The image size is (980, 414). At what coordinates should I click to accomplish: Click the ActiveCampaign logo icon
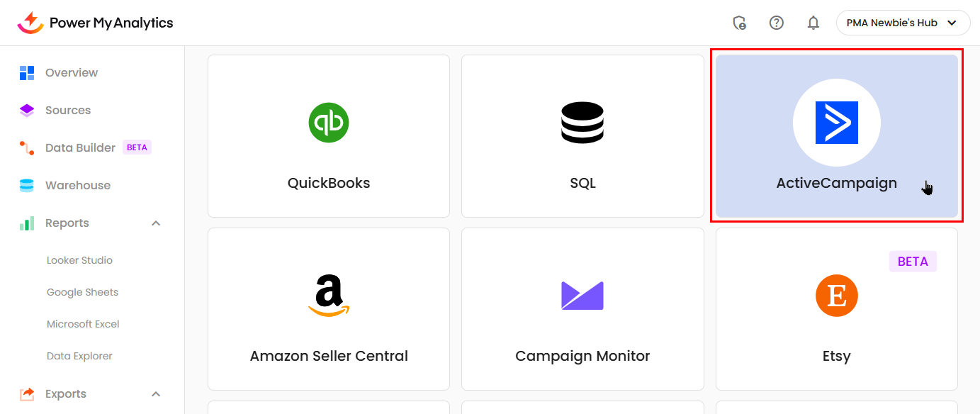click(836, 123)
